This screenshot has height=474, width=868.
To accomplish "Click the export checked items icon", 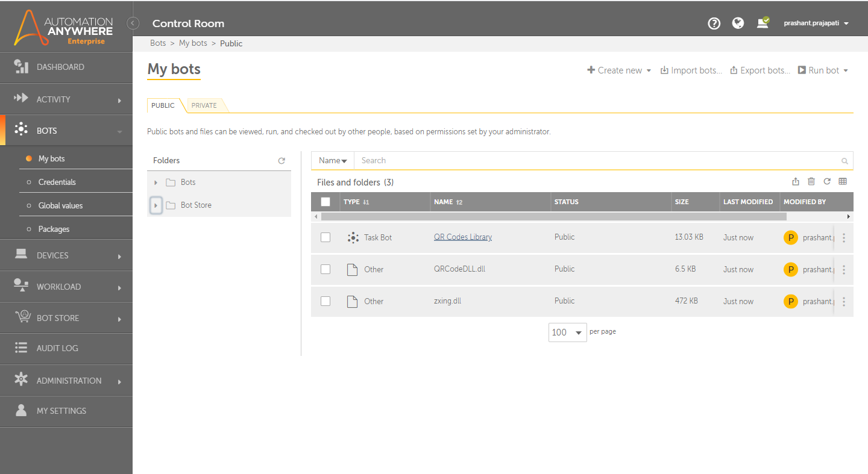I will (796, 182).
